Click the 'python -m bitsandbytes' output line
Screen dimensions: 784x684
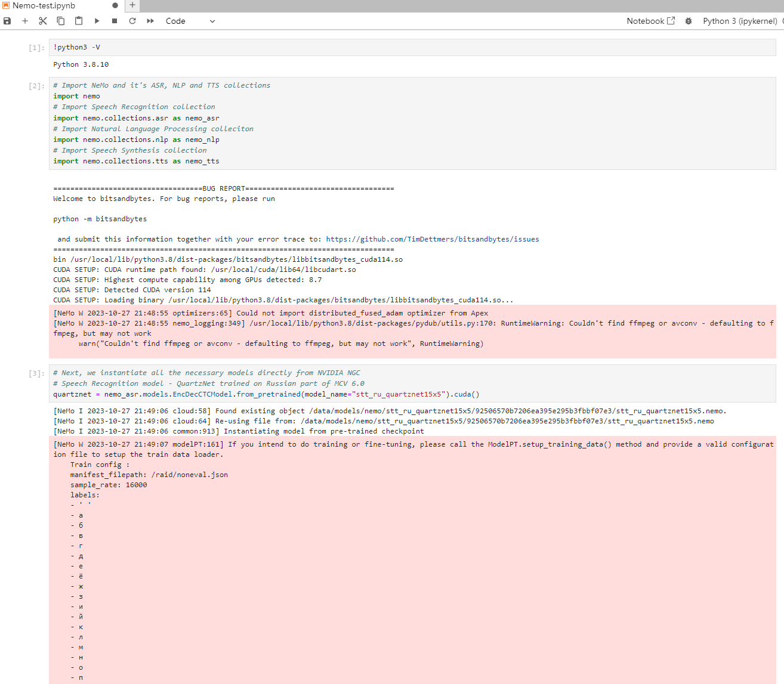pos(100,219)
